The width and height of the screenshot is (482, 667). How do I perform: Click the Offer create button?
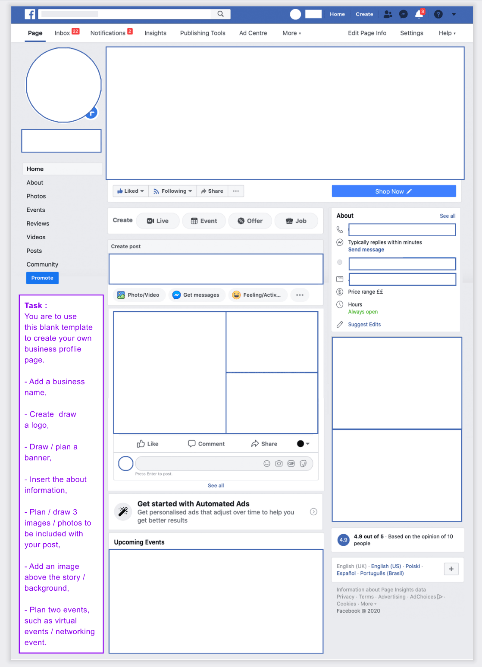click(x=250, y=221)
